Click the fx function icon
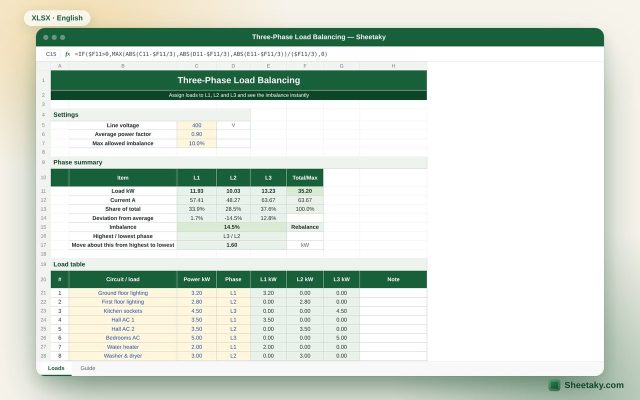Viewport: 640px width, 400px height. point(67,54)
